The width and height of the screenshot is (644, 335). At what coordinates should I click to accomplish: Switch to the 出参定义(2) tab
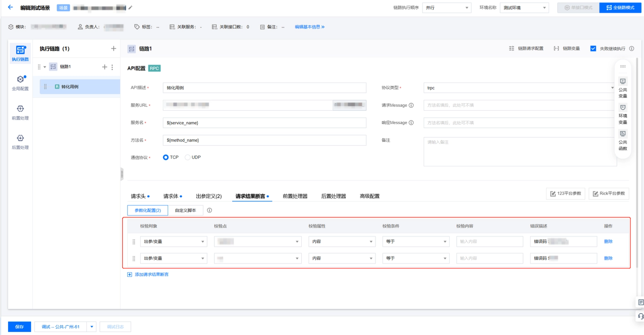pos(209,196)
